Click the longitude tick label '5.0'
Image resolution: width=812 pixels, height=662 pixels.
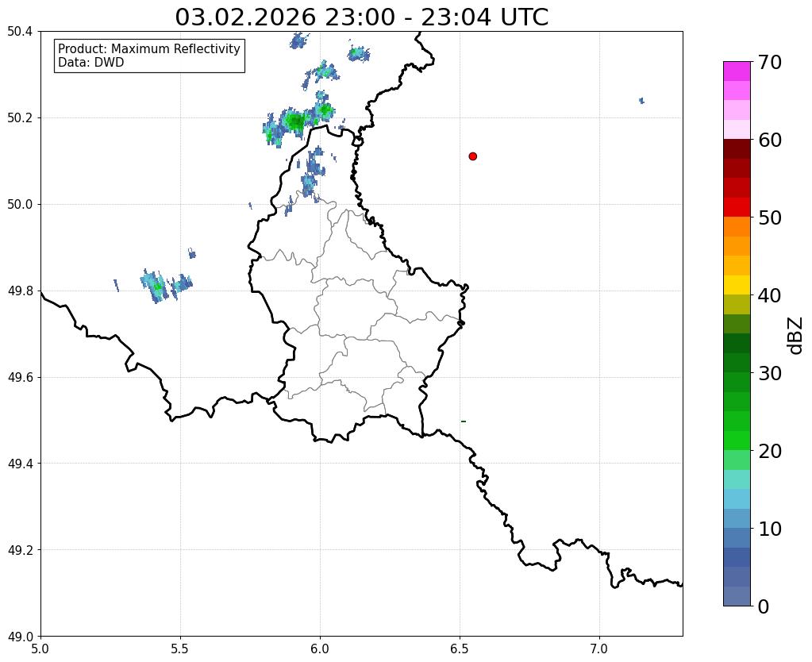(x=40, y=649)
